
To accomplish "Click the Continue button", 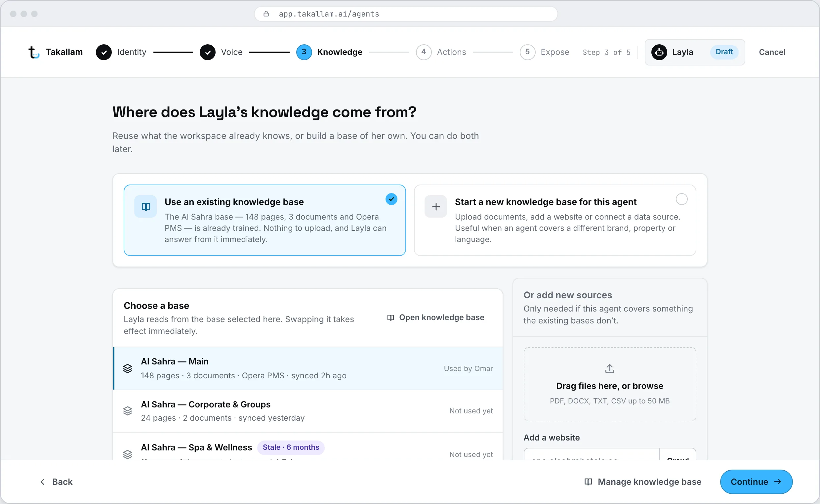I will (x=756, y=482).
